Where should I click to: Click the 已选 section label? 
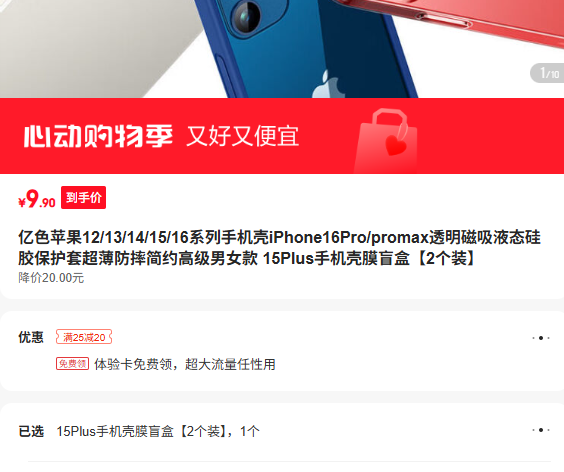(x=31, y=431)
